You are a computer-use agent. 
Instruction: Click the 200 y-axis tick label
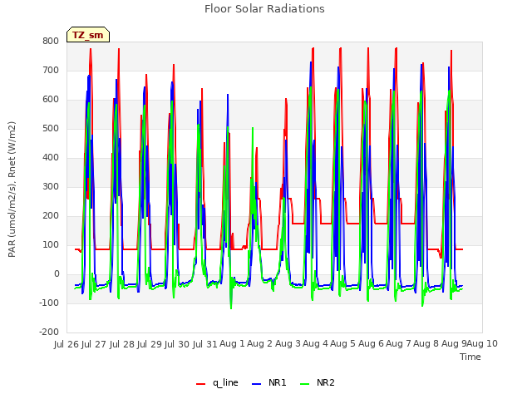click(x=51, y=216)
